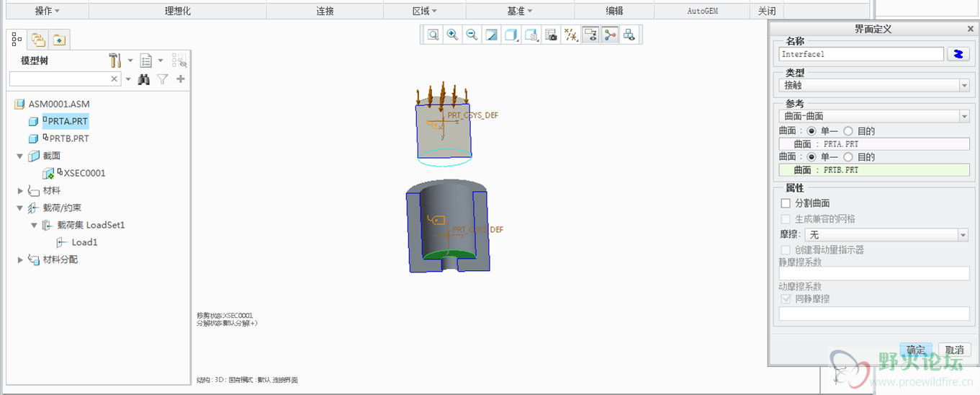Click the model tree settings hammer icon
Image resolution: width=980 pixels, height=395 pixels.
(115, 61)
